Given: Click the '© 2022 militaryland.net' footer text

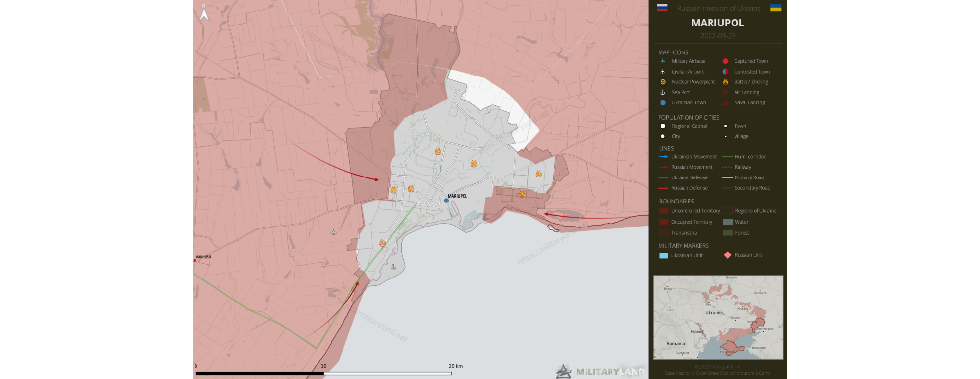Looking at the screenshot, I should point(718,367).
